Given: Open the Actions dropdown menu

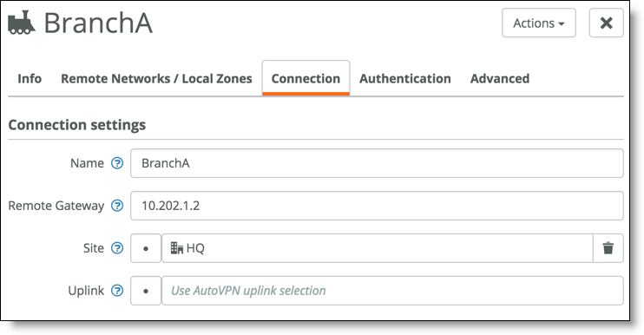Looking at the screenshot, I should (538, 23).
